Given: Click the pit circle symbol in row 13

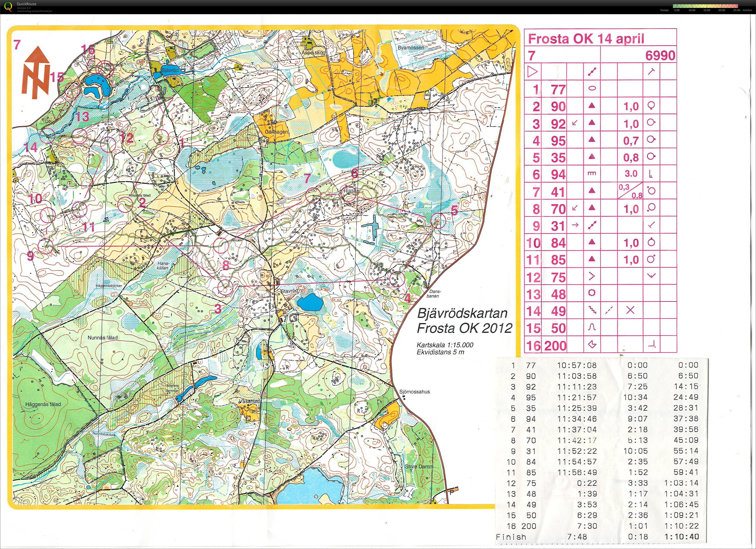Looking at the screenshot, I should click(x=592, y=293).
